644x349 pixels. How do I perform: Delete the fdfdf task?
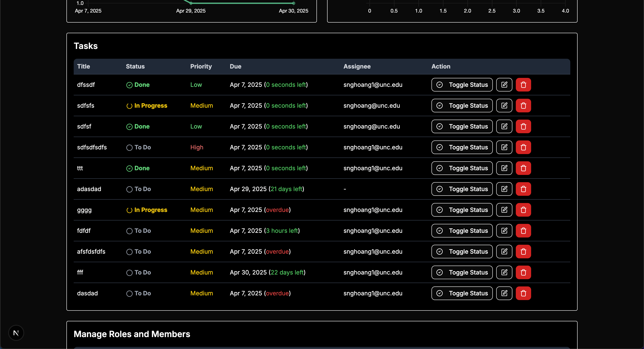[523, 231]
